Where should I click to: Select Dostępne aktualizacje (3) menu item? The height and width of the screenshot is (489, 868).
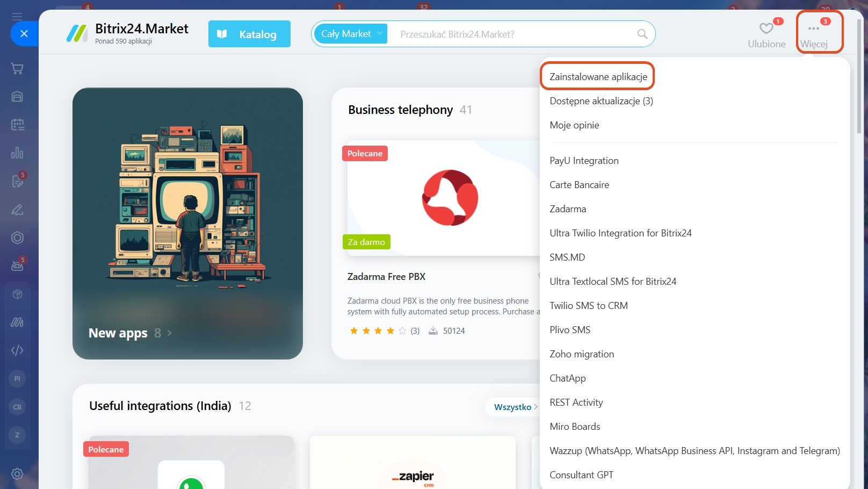[x=601, y=100]
